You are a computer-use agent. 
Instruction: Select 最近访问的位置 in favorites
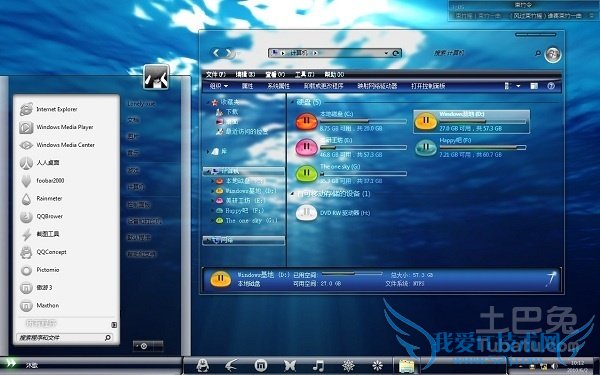[x=246, y=131]
